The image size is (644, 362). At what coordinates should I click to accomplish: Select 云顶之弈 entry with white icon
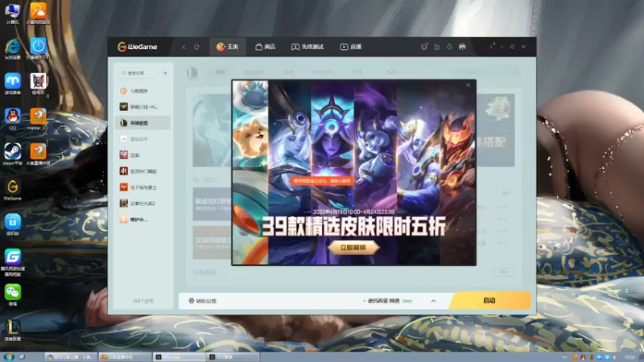143,139
